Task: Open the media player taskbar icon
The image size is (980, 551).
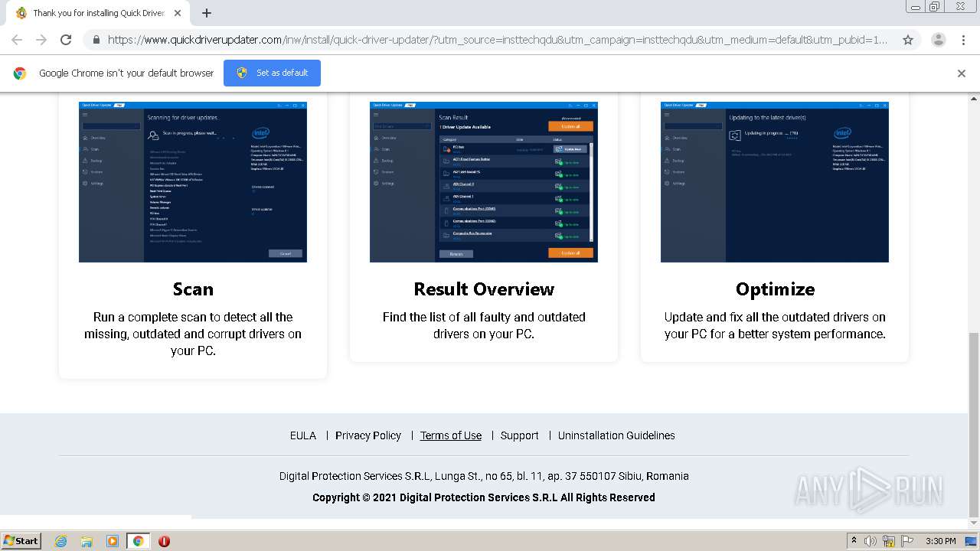Action: click(x=113, y=541)
